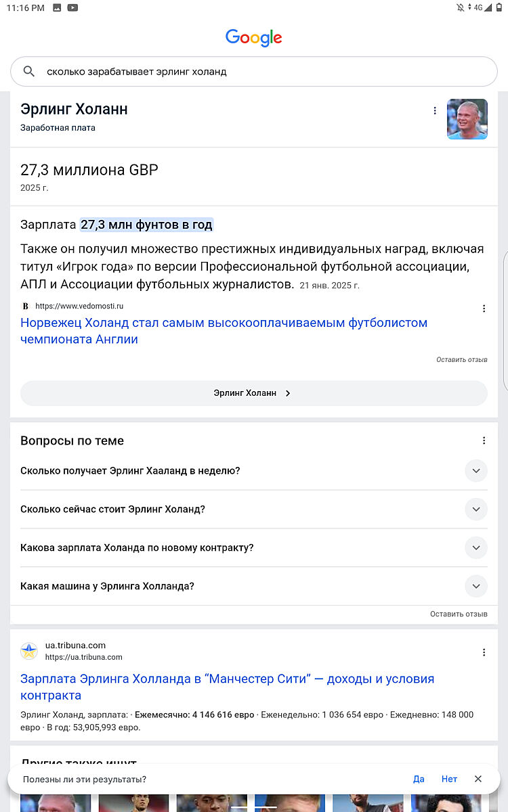Screen dimensions: 508x812
Task: Focus the Google search input field
Action: tap(264, 72)
